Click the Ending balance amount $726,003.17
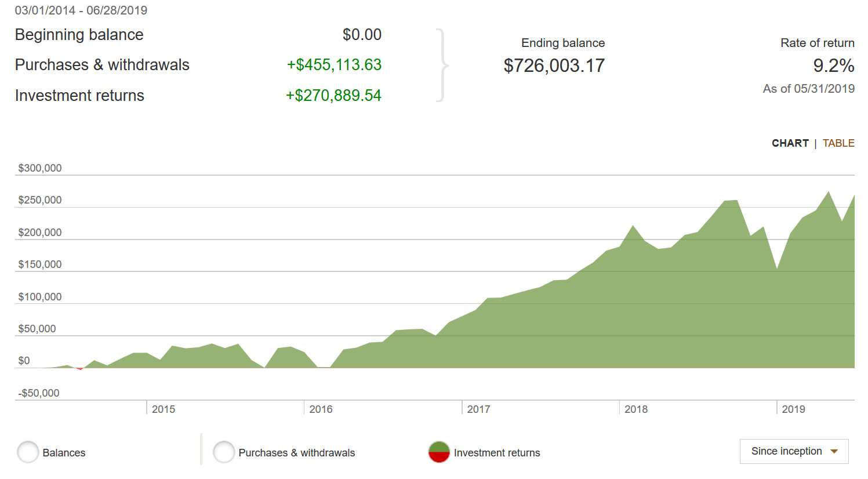Screen dimensions: 868x479 (554, 66)
